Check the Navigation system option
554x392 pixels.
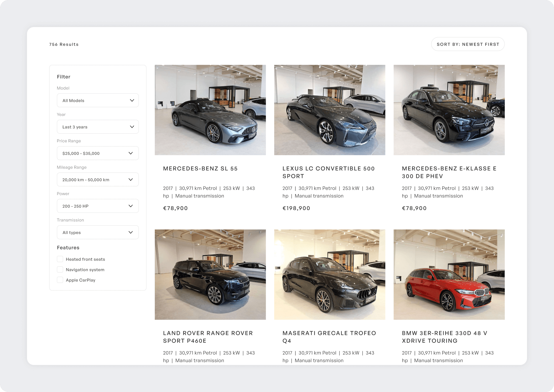click(x=60, y=269)
